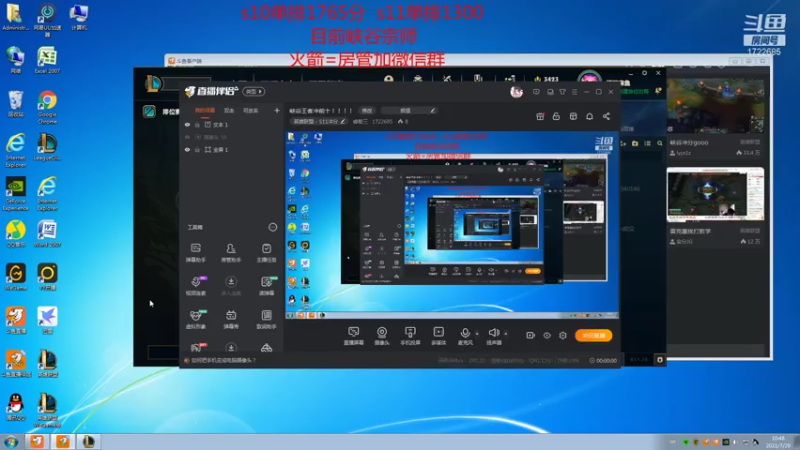
Task: Toggle visibility of 文本 1 source
Action: (187, 124)
